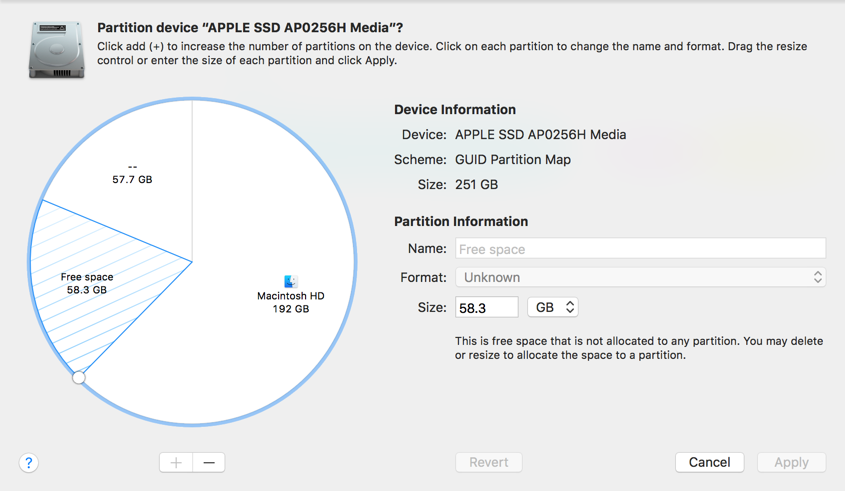Click the Device Information heading
This screenshot has width=845, height=491.
(455, 110)
